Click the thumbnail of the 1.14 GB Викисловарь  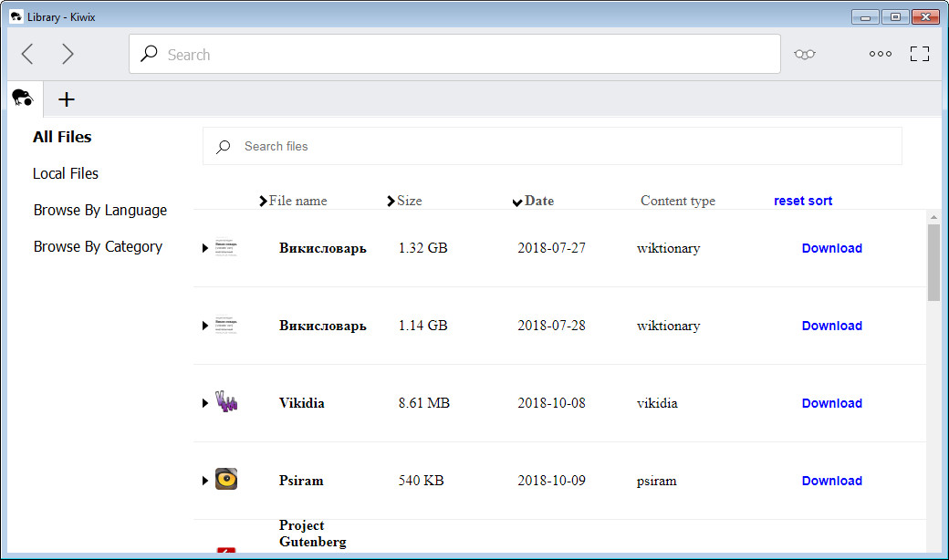pos(226,325)
